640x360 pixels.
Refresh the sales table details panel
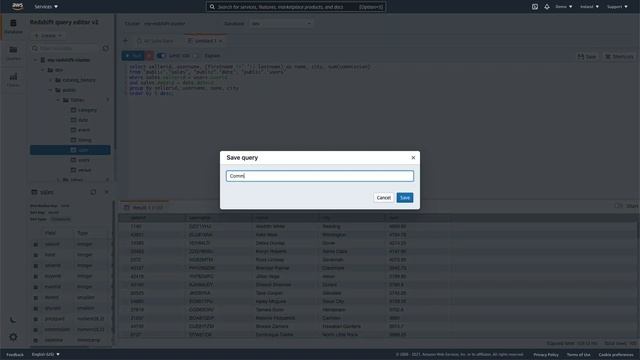pos(93,192)
